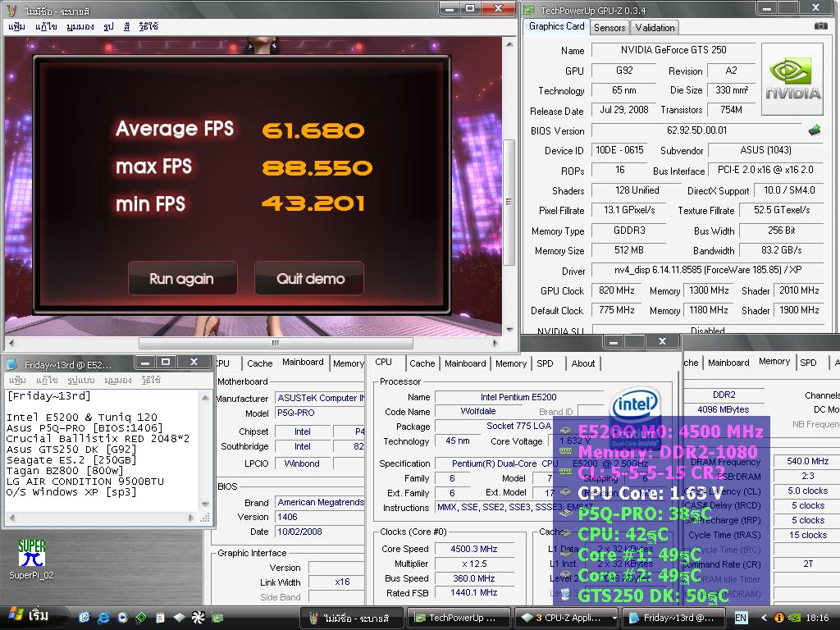Open the แฟ้ม menu in Notepad

coord(17,380)
